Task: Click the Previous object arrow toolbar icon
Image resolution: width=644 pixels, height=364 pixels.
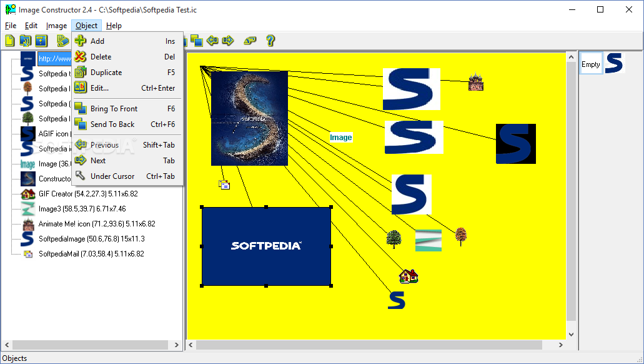Action: (212, 40)
